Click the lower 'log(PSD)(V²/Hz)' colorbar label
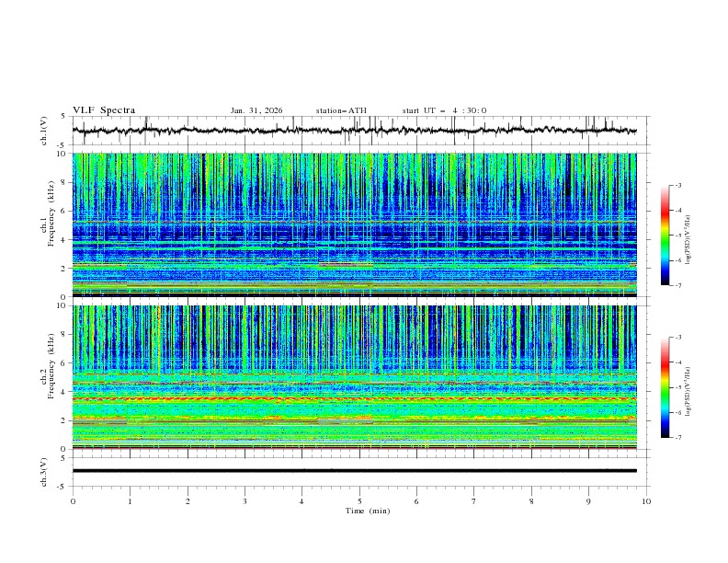Viewport: 728px width, 563px height. (x=688, y=392)
